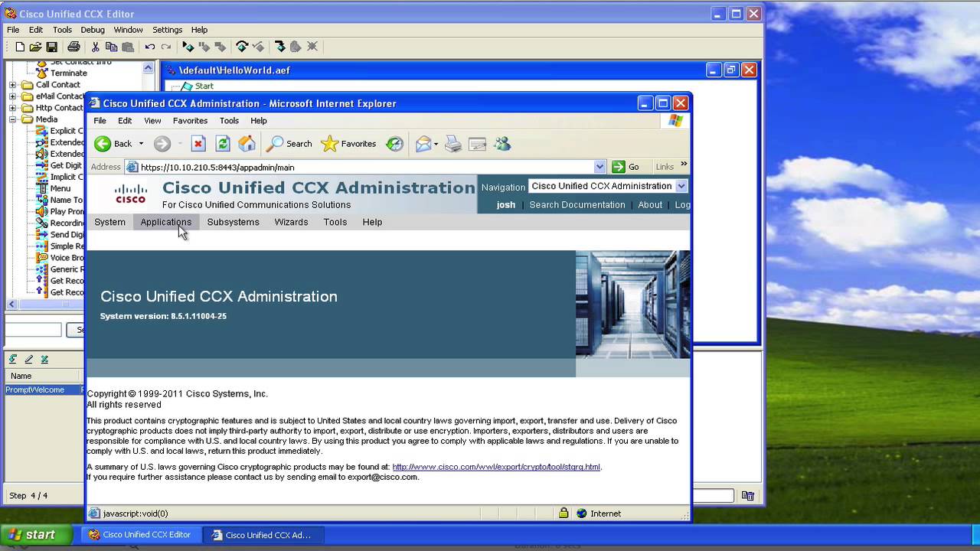Click Internet Explorer Refresh icon

click(223, 144)
